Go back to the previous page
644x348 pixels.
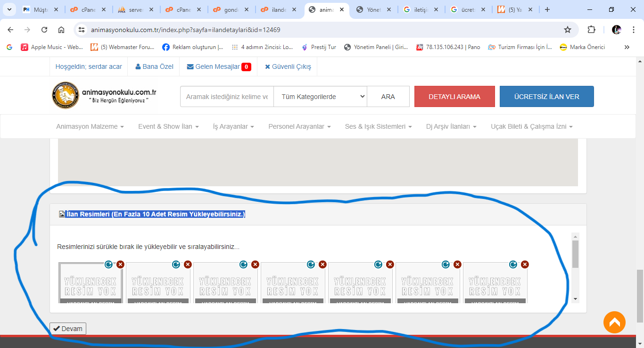tap(10, 30)
